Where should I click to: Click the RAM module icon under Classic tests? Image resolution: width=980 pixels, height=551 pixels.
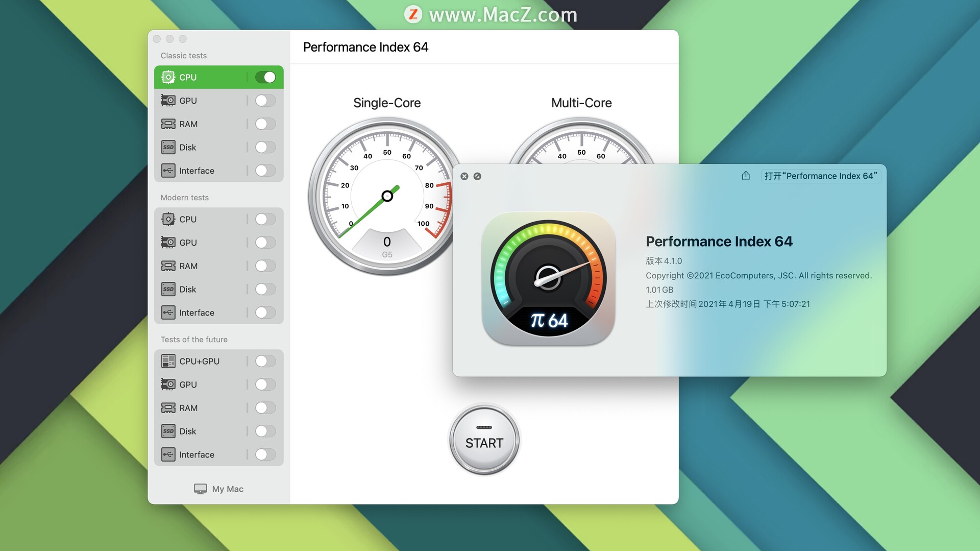pyautogui.click(x=168, y=124)
